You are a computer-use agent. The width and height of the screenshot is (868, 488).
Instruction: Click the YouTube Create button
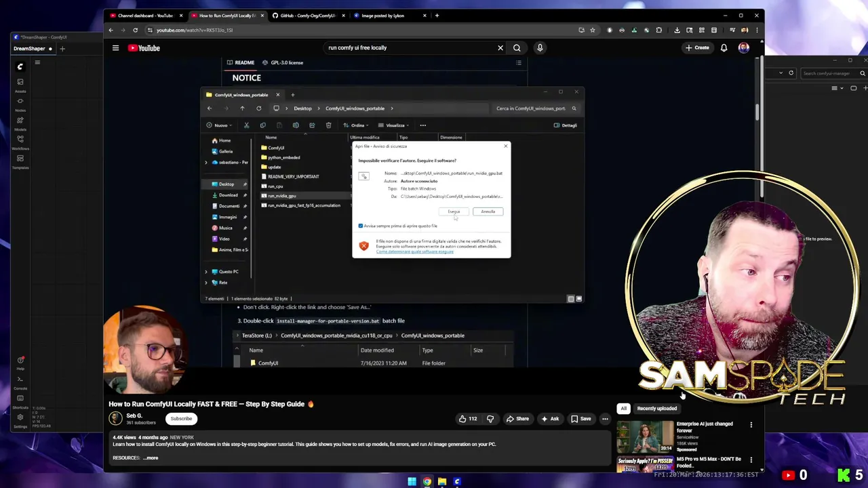click(697, 48)
